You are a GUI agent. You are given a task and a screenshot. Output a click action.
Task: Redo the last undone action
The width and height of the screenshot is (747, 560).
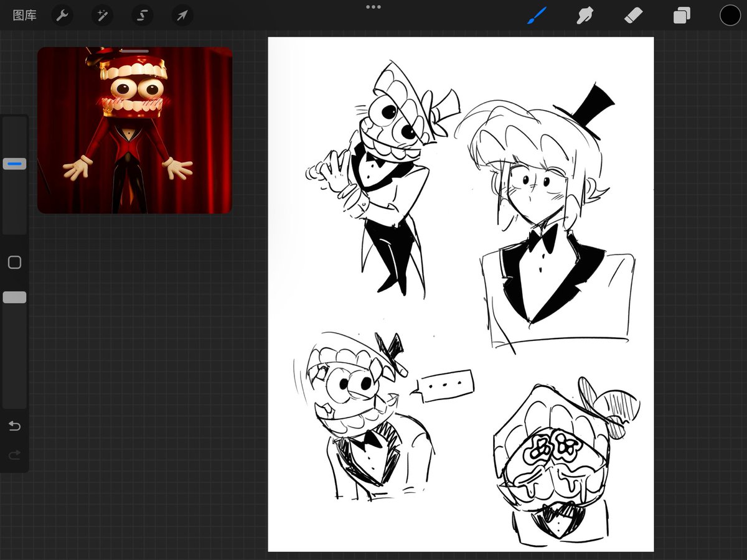(14, 455)
